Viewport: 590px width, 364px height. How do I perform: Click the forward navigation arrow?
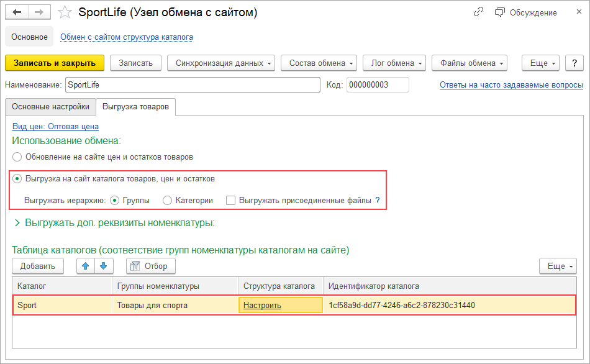(39, 12)
